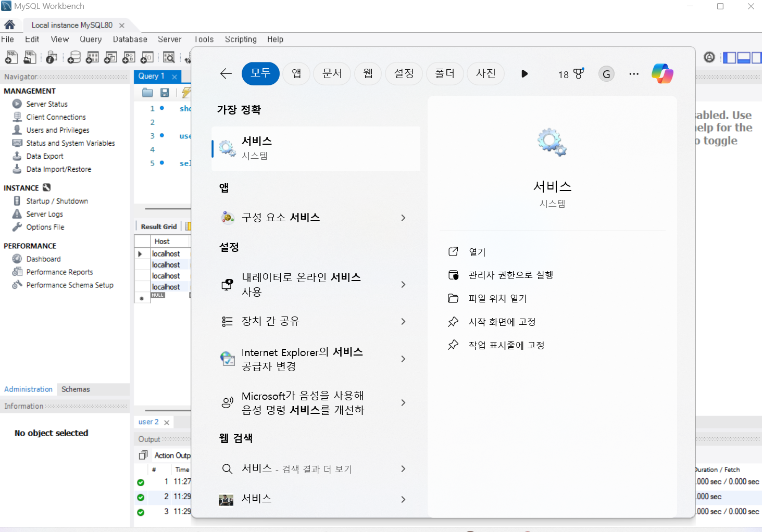
Task: Click the G account avatar
Action: coord(606,74)
